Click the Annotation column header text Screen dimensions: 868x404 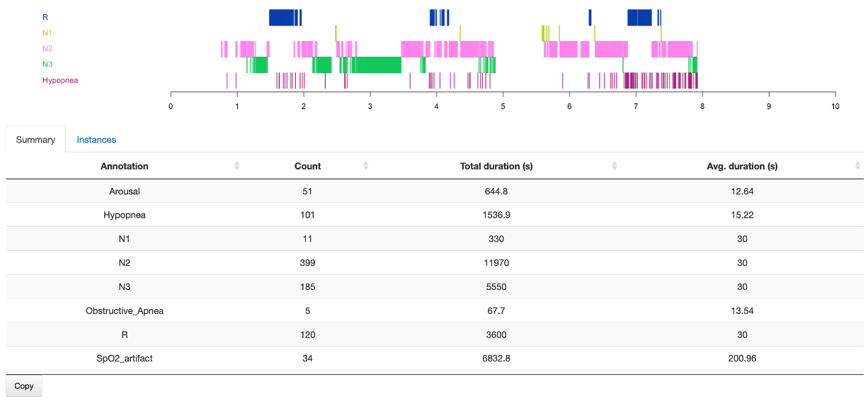point(125,166)
